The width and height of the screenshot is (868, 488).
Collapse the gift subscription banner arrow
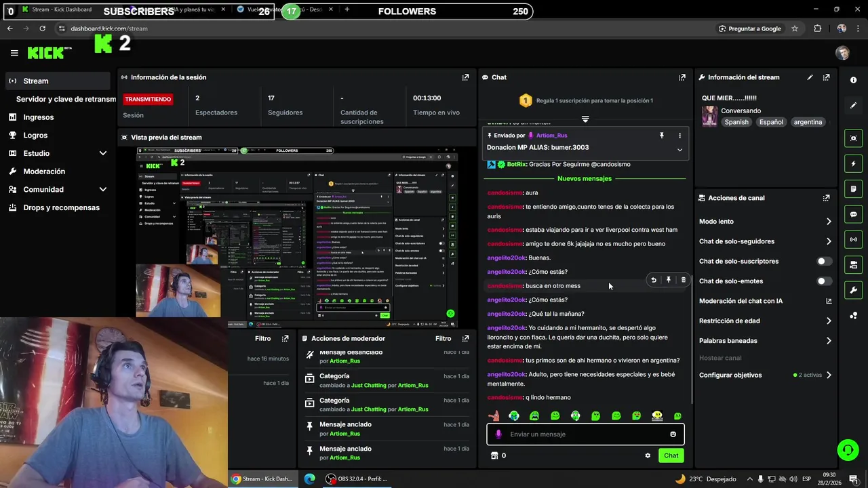pos(585,119)
